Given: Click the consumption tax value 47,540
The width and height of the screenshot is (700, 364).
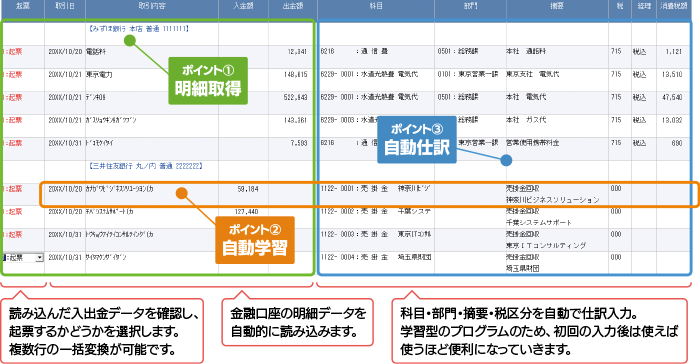Looking at the screenshot, I should point(672,97).
